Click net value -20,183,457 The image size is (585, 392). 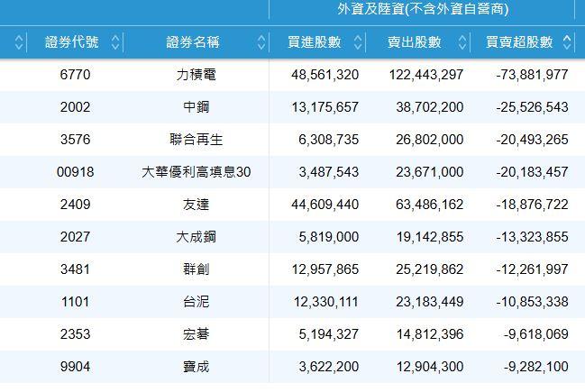pos(532,172)
